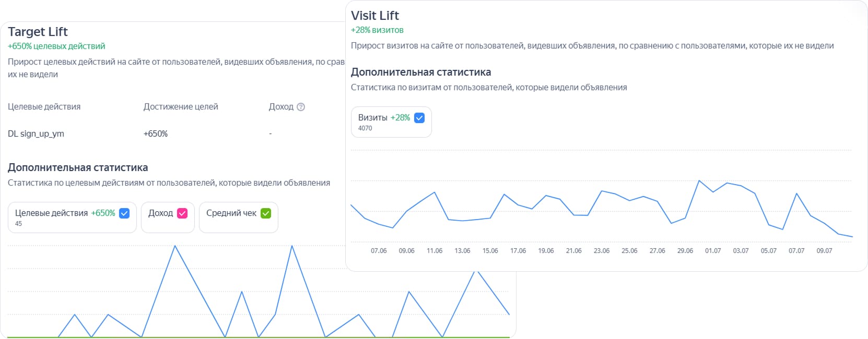The width and height of the screenshot is (868, 339).
Task: Click the help icon next to Доход
Action: pos(301,107)
